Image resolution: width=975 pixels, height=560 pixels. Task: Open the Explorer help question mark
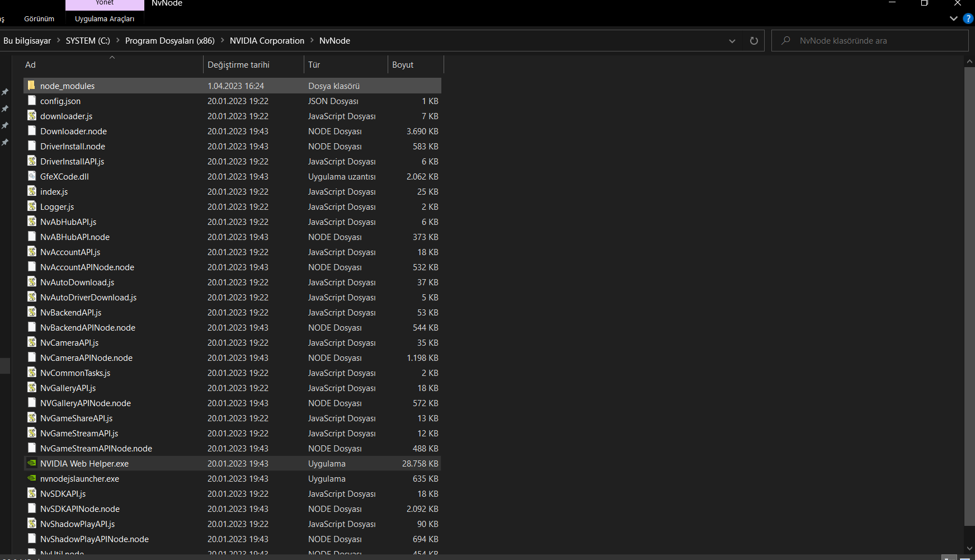(968, 18)
